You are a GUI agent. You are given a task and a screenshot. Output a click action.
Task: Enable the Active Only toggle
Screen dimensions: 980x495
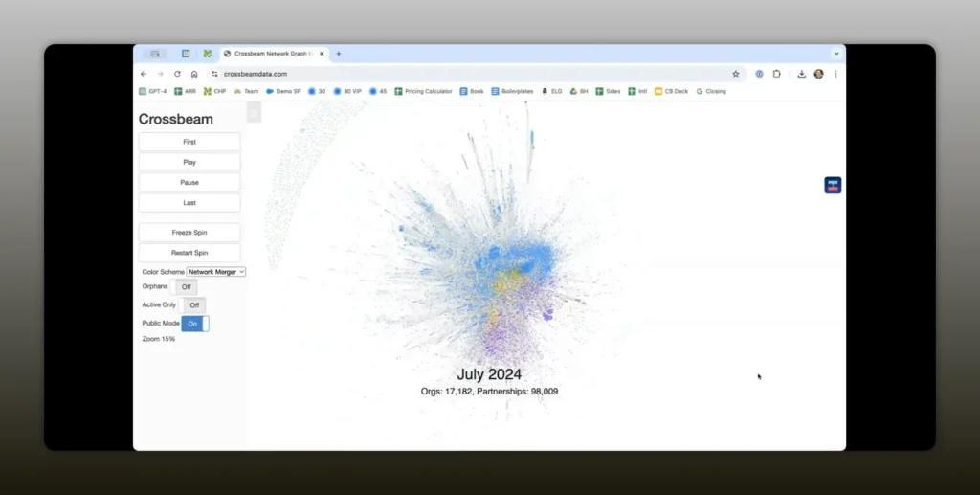coord(193,305)
